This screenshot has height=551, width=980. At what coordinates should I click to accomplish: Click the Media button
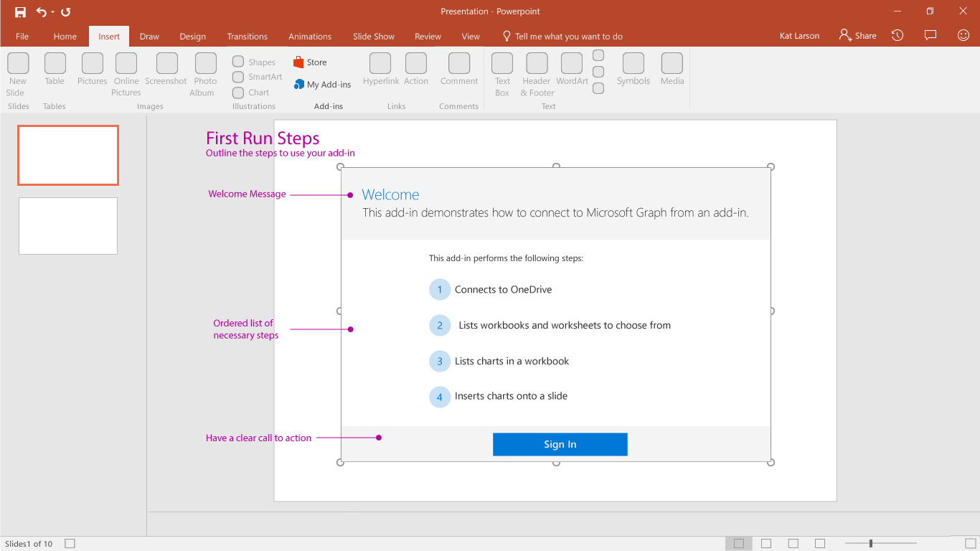pyautogui.click(x=672, y=70)
